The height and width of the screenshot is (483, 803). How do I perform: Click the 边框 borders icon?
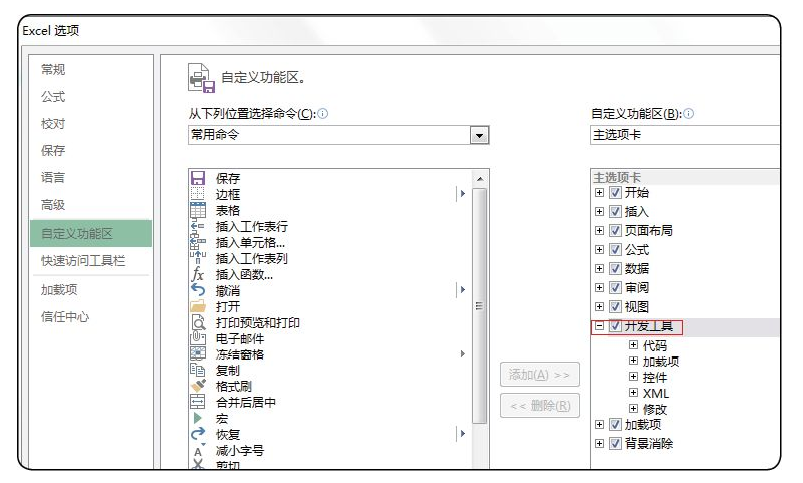pyautogui.click(x=198, y=194)
